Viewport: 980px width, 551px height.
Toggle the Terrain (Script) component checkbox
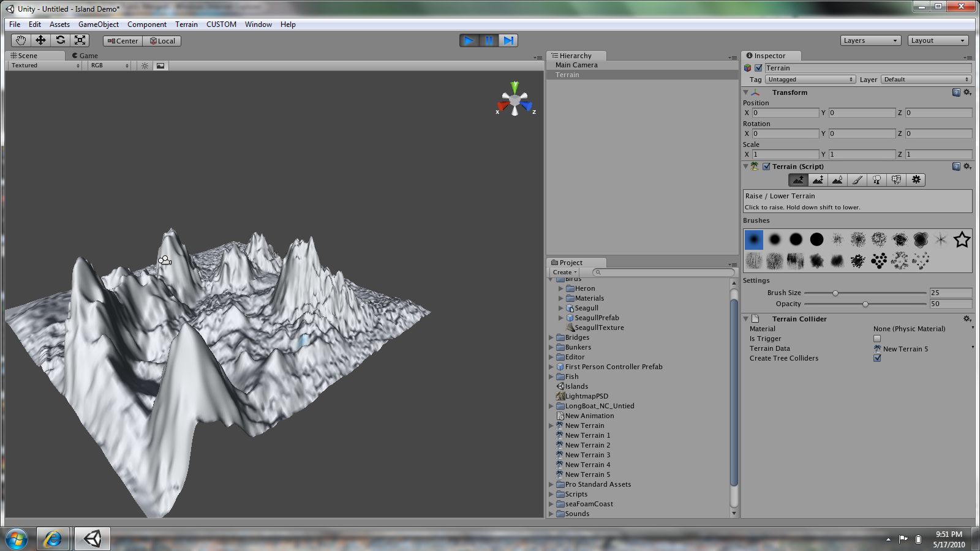(766, 167)
